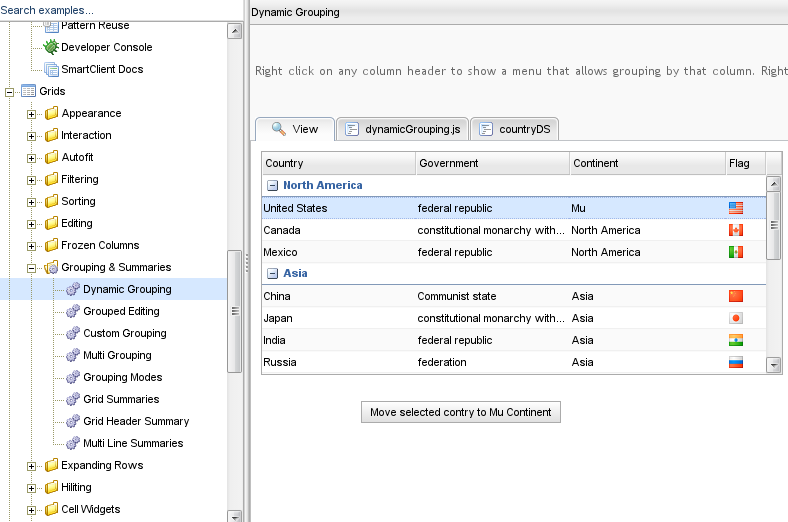Click the Grouping & Summaries folder icon

[x=51, y=267]
